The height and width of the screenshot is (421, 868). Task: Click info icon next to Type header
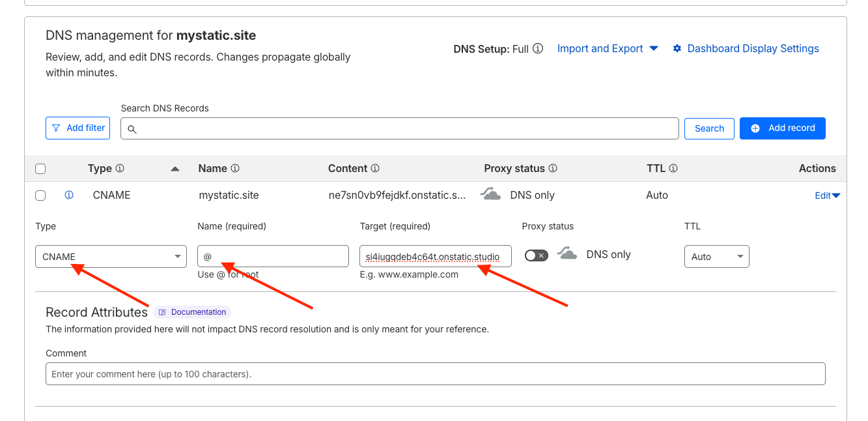click(120, 168)
